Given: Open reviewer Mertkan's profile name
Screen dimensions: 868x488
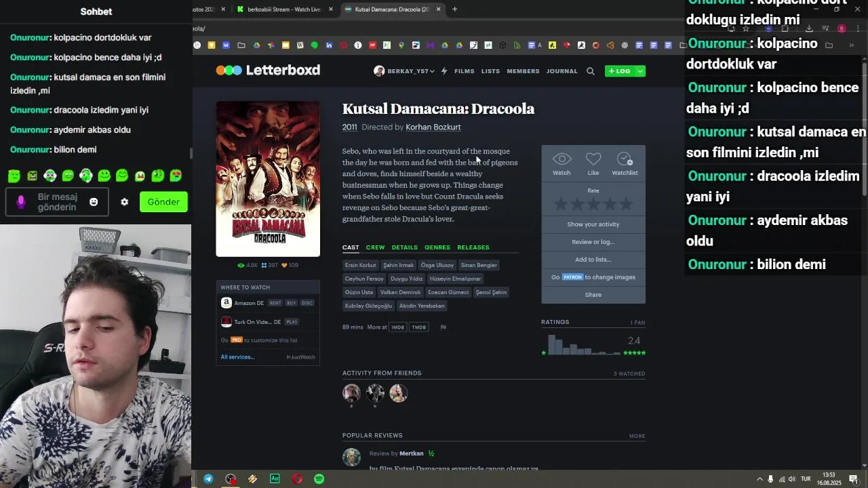Looking at the screenshot, I should (412, 453).
